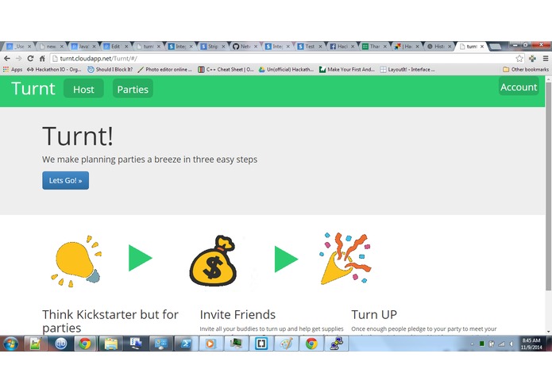Click the Turnt brand logo in navbar
The image size is (552, 392).
pos(33,88)
